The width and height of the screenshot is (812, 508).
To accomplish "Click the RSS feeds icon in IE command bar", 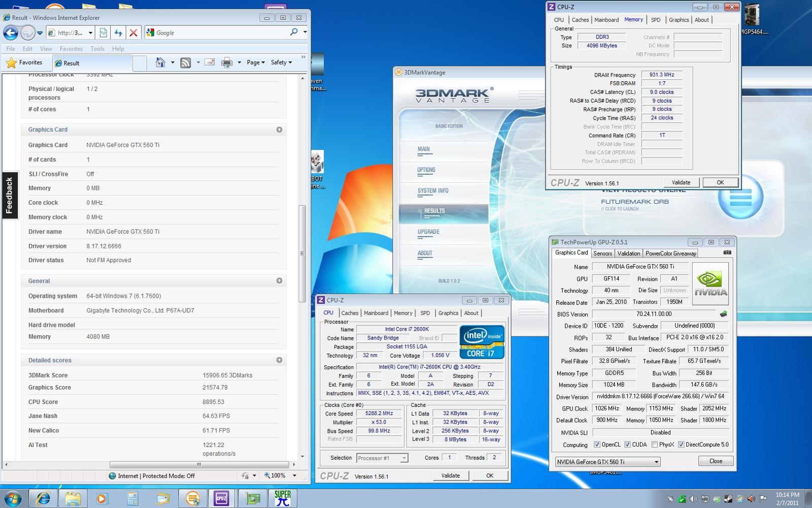I will click(186, 62).
